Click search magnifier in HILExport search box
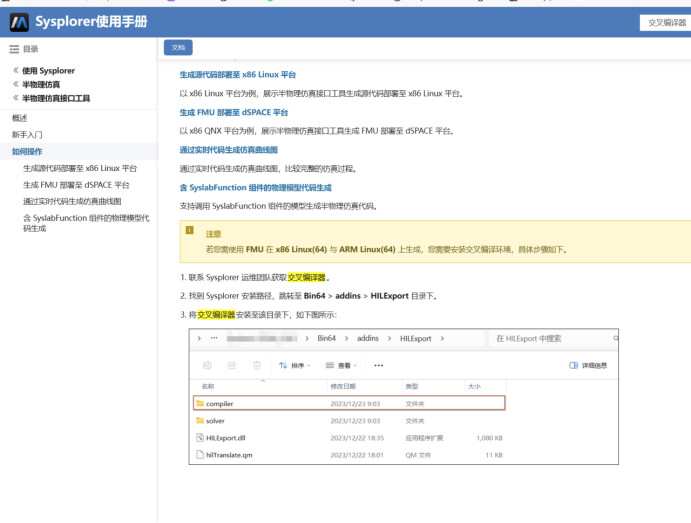This screenshot has height=523, width=691. [616, 338]
